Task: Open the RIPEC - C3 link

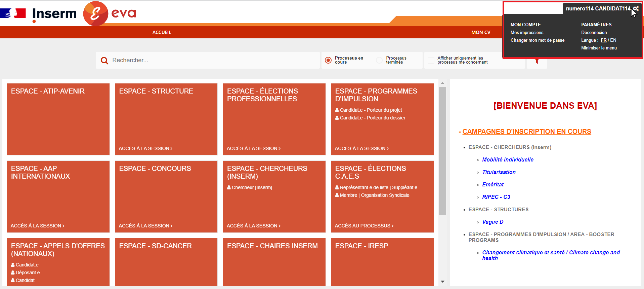Action: (x=496, y=197)
